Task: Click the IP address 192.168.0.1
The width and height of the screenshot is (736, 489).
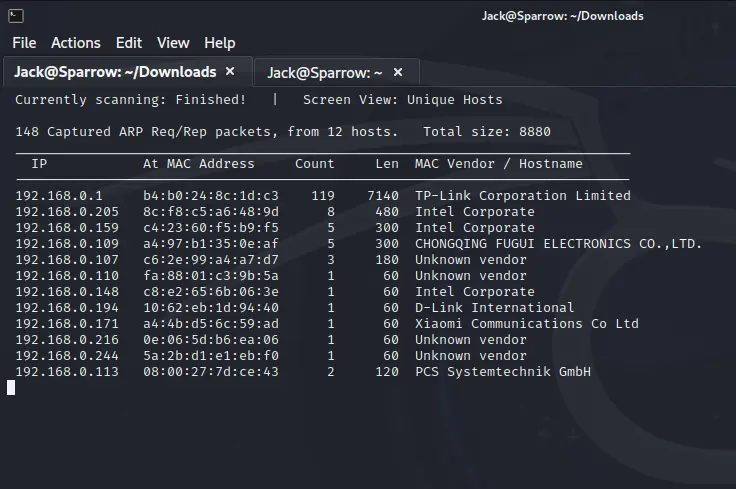Action: 59,196
